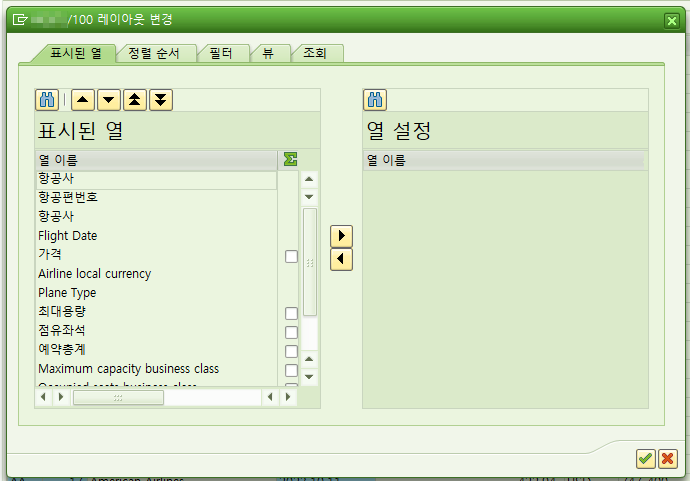Select the Flight Date column row
This screenshot has height=481, width=690.
coord(156,235)
